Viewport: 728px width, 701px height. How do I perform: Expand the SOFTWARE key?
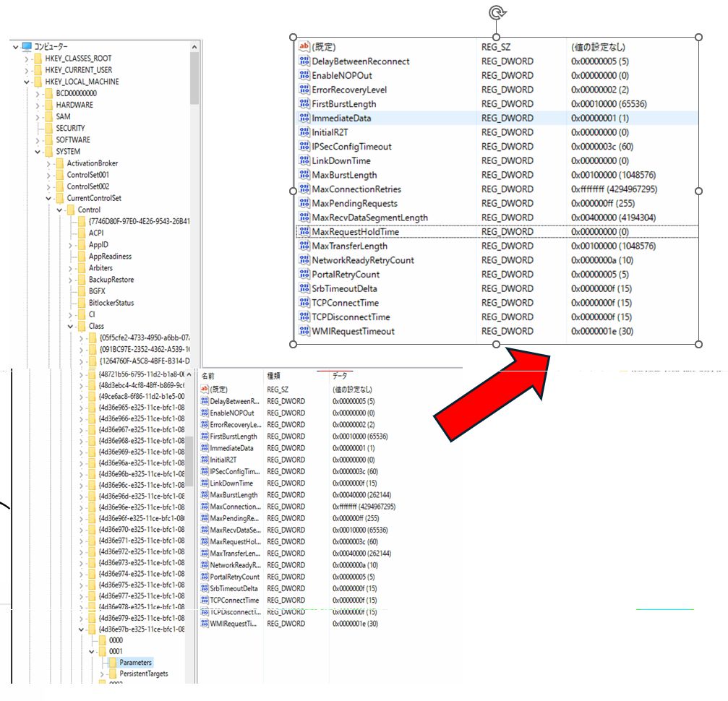(x=38, y=139)
